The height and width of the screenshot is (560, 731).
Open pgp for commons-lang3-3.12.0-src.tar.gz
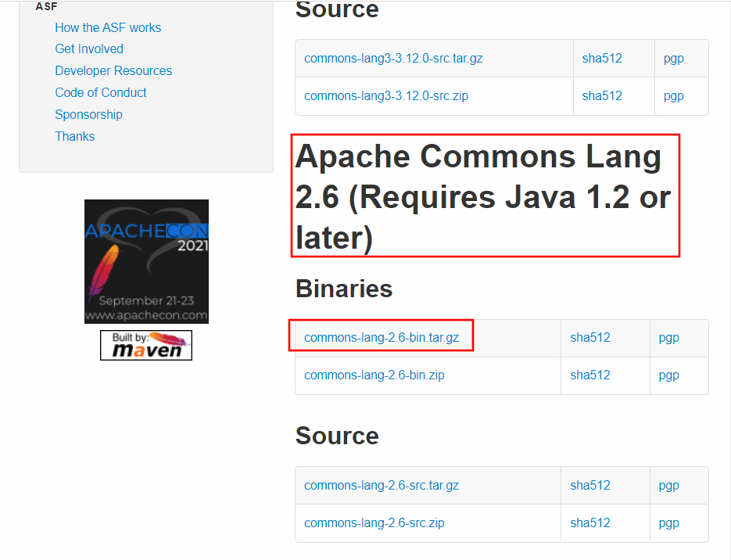point(674,59)
